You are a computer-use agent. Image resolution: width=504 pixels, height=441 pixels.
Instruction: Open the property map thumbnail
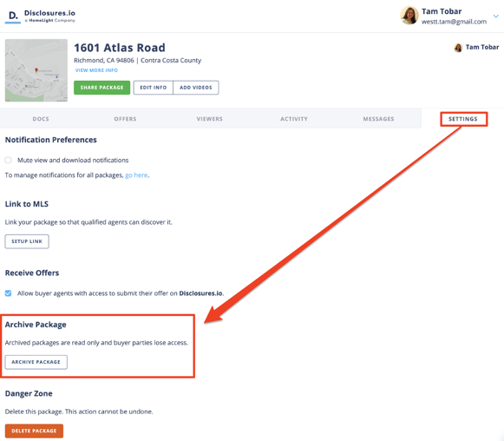[x=36, y=70]
